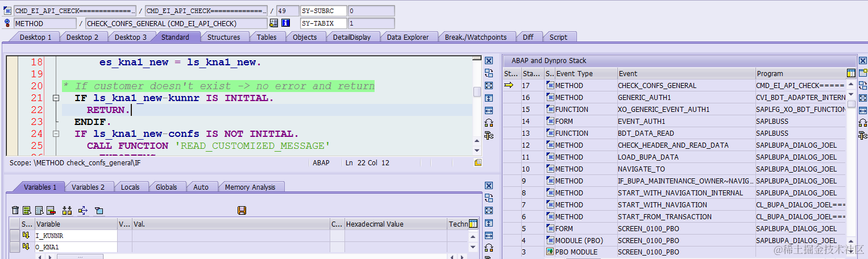Switch to the Desktop 1 tab
This screenshot has width=868, height=259.
(36, 37)
